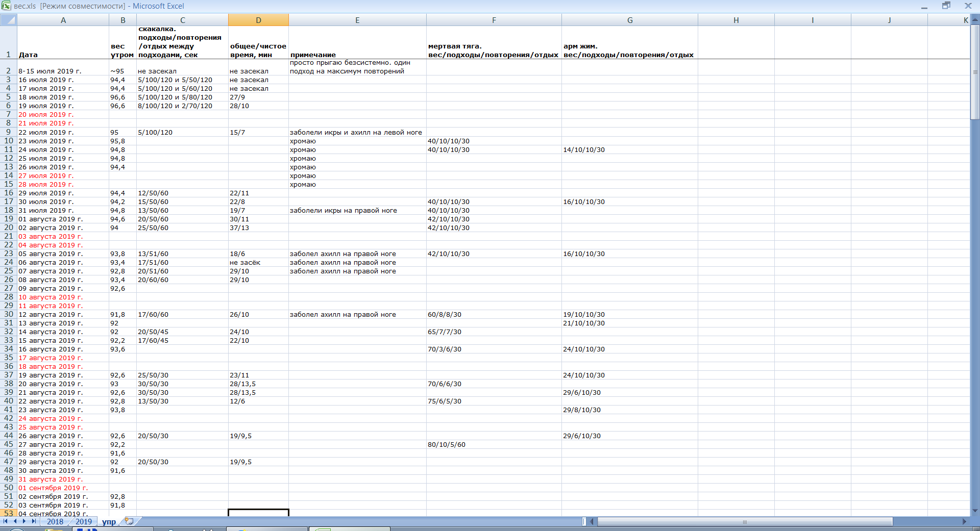Click the vertical scrollbar up arrow
This screenshot has width=980, height=531.
click(x=975, y=20)
